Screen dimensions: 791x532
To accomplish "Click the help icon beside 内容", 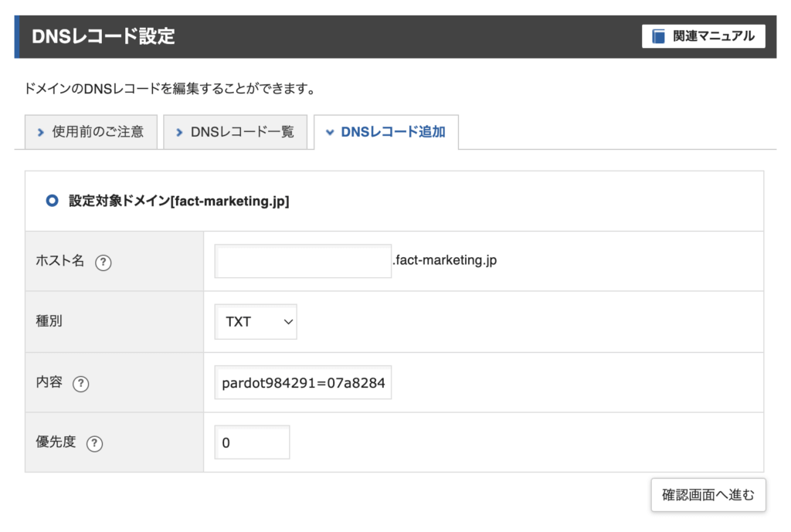I will (x=80, y=383).
